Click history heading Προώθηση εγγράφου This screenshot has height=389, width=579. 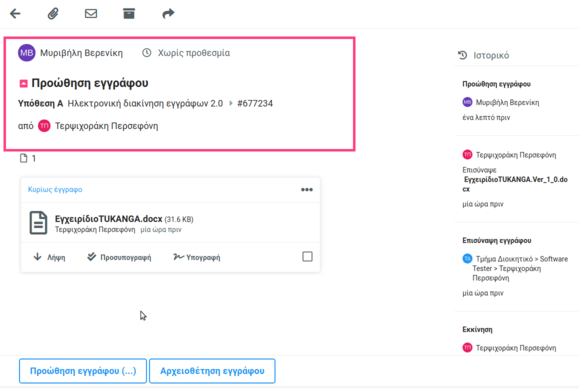click(x=496, y=84)
